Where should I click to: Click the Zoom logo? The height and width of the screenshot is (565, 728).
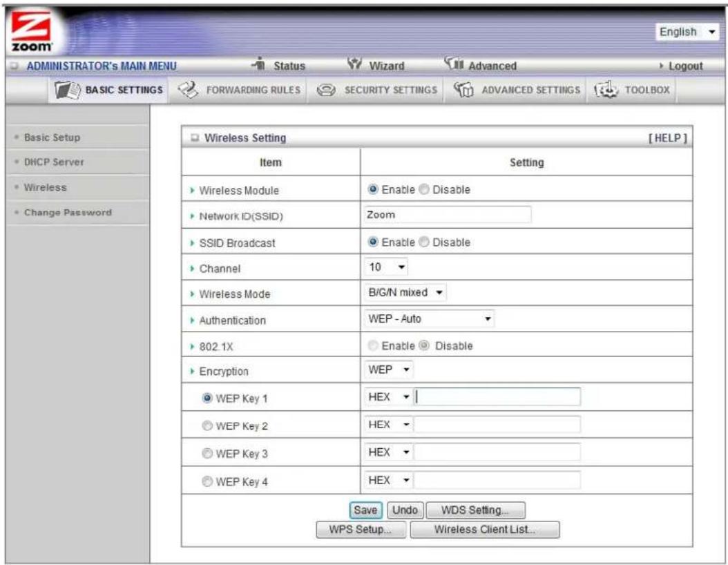tap(31, 32)
